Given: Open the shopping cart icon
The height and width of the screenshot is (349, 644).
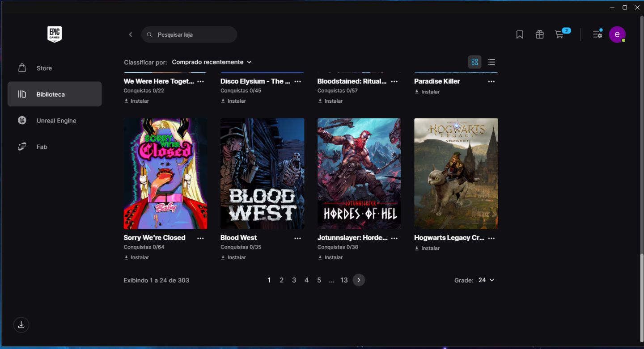Looking at the screenshot, I should (559, 34).
